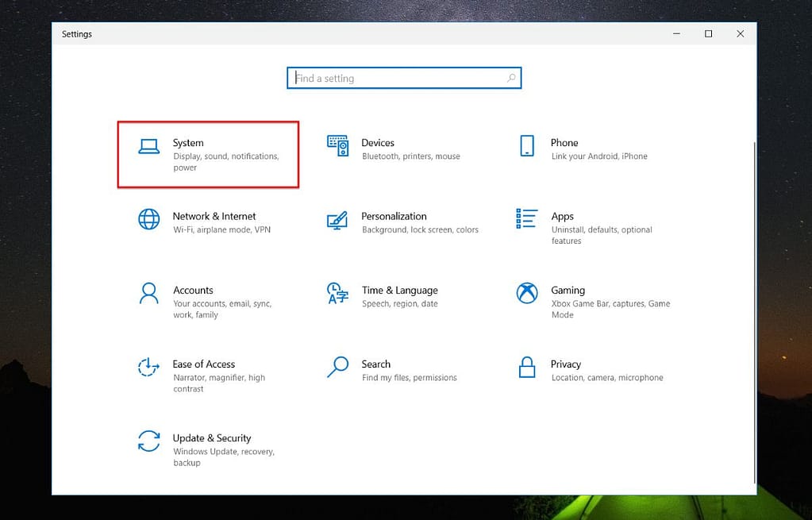Select the Accounts person icon
This screenshot has width=812, height=520.
148,293
